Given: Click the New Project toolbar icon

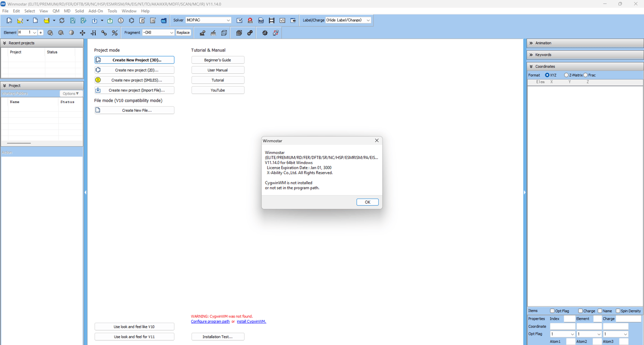Looking at the screenshot, I should (x=9, y=21).
